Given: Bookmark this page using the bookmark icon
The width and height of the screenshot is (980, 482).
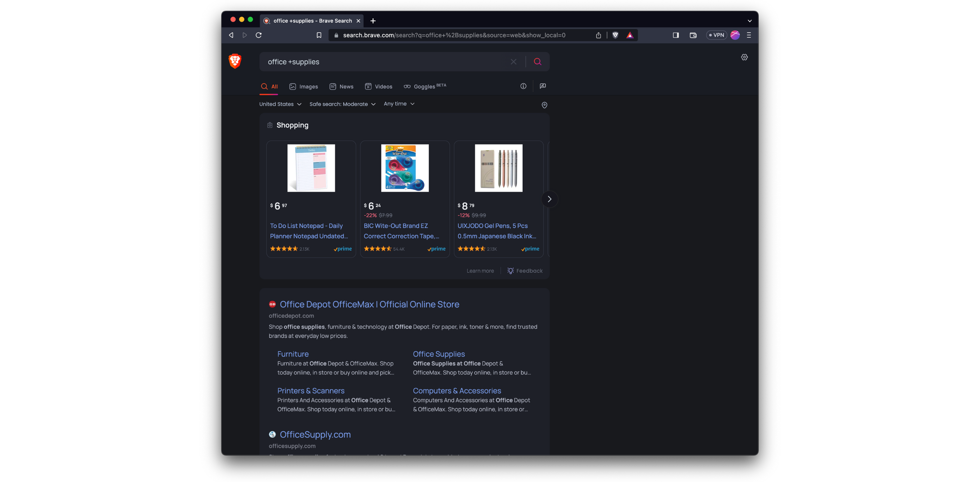Looking at the screenshot, I should click(x=319, y=35).
